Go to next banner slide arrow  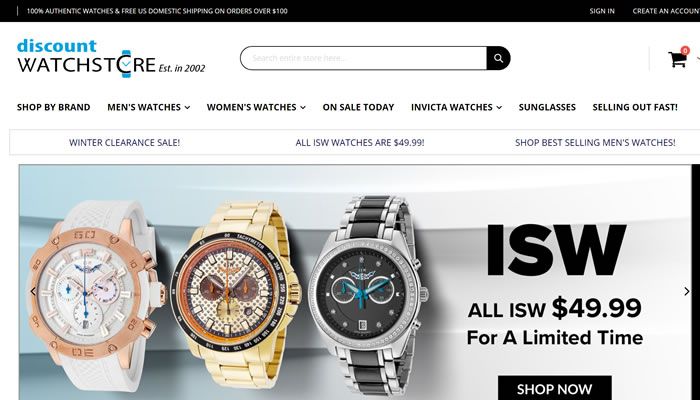tap(687, 292)
